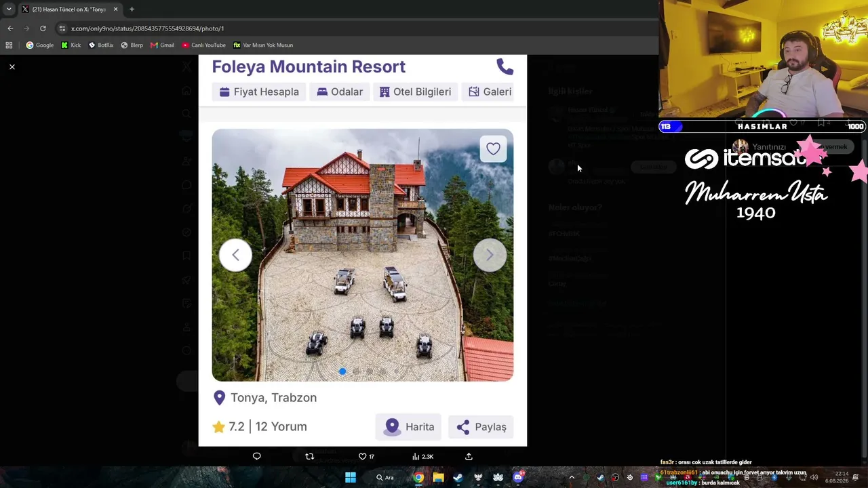Viewport: 868px width, 488px height.
Task: Open the Var Mısın Yok Musun bookmark
Action: (263, 45)
